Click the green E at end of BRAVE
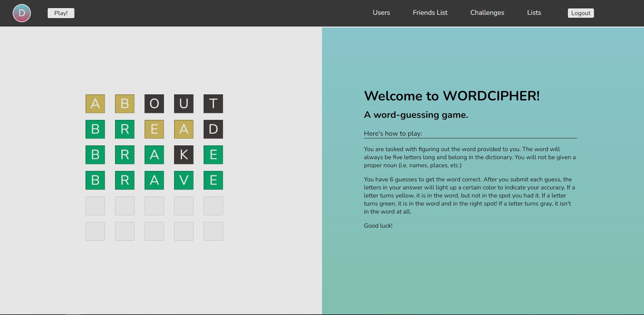The width and height of the screenshot is (644, 315). click(x=213, y=180)
